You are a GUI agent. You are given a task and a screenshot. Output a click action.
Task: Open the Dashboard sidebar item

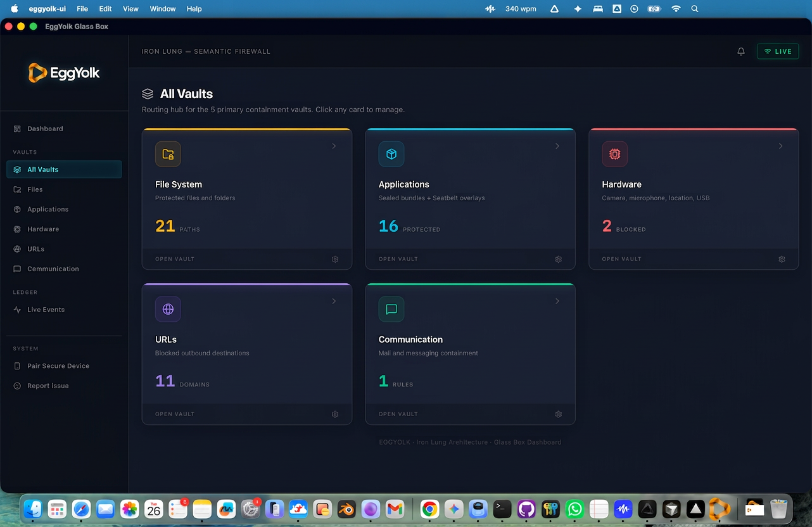pyautogui.click(x=64, y=129)
